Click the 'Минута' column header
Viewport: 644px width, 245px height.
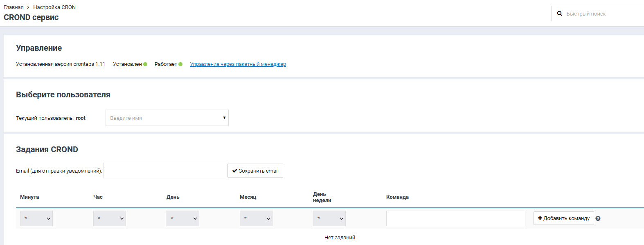29,197
